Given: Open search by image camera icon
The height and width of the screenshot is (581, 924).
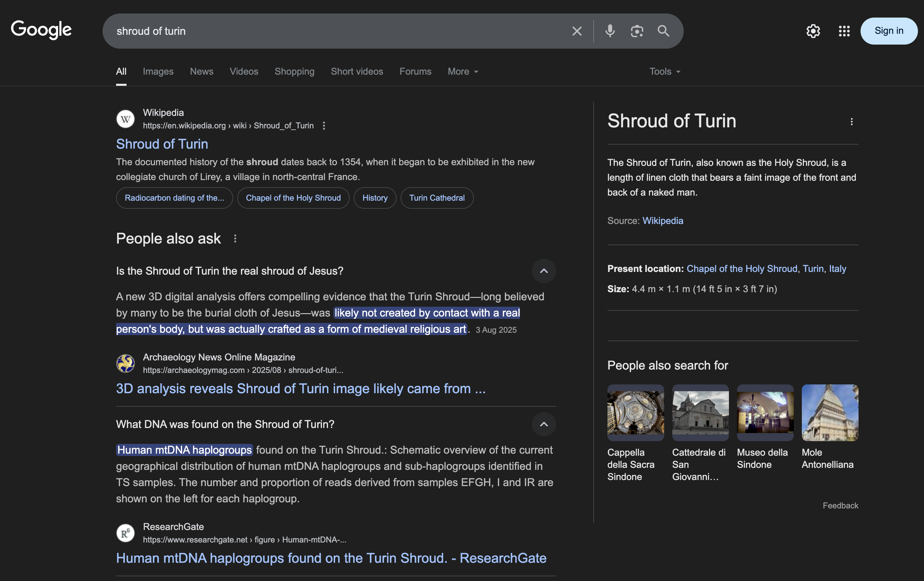Looking at the screenshot, I should click(636, 31).
